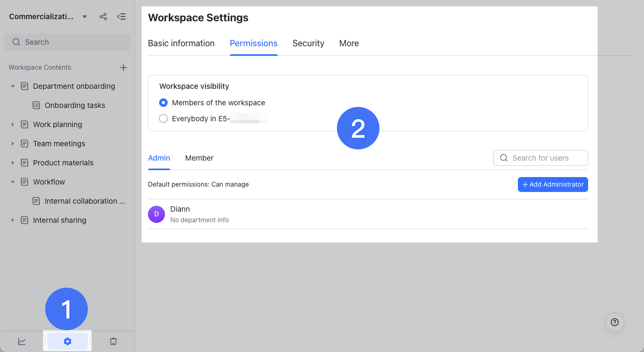Add new content with the plus icon
The width and height of the screenshot is (644, 352).
click(x=123, y=68)
